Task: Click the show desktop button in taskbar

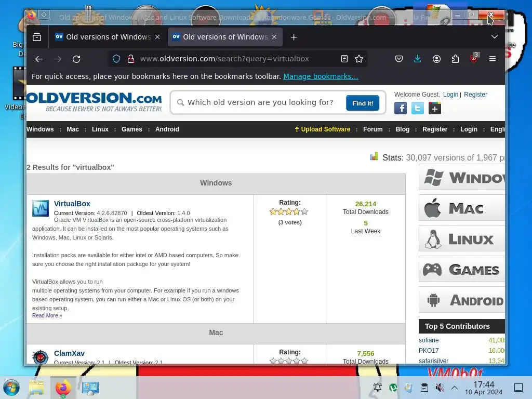Action: tap(518, 388)
